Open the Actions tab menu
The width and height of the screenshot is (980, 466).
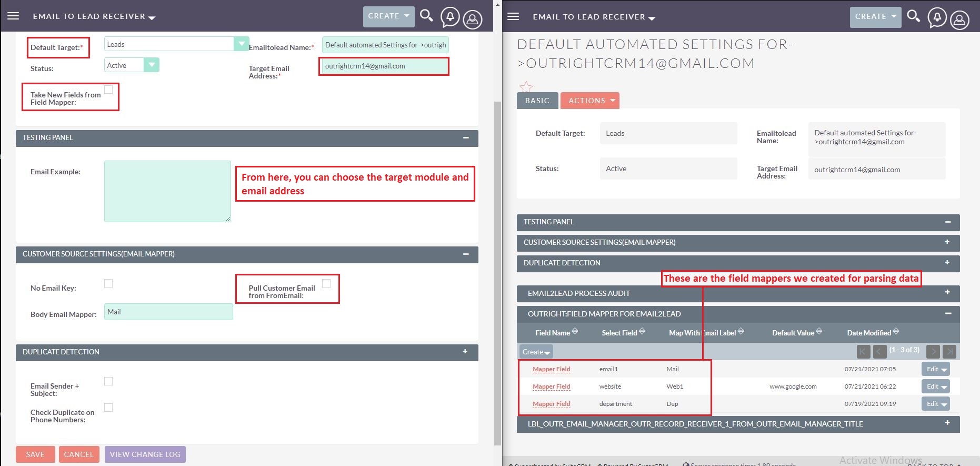coord(589,101)
